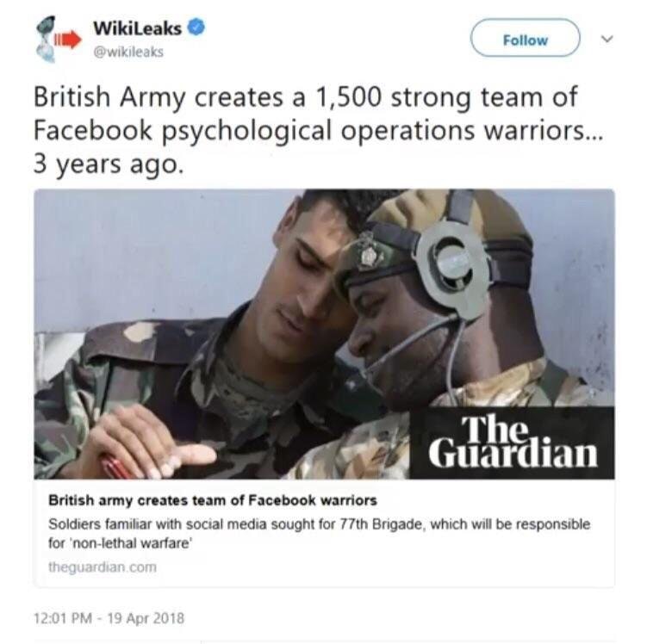
Task: Select the tweet text about British Army
Action: click(318, 130)
